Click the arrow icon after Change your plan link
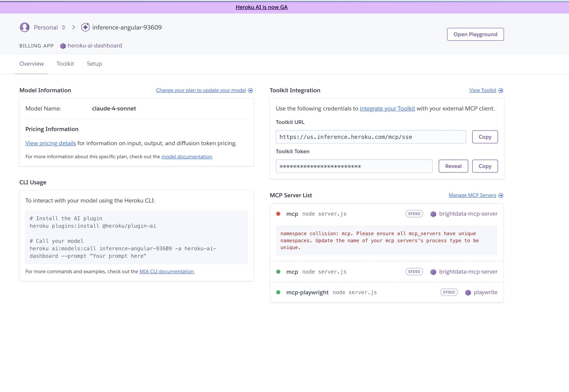569x392 pixels. [250, 90]
